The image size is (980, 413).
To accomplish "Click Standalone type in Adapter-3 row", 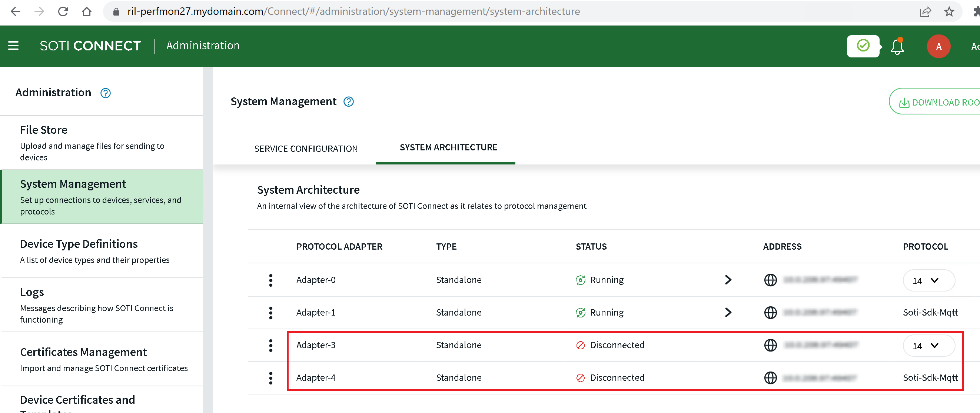I will pyautogui.click(x=458, y=345).
